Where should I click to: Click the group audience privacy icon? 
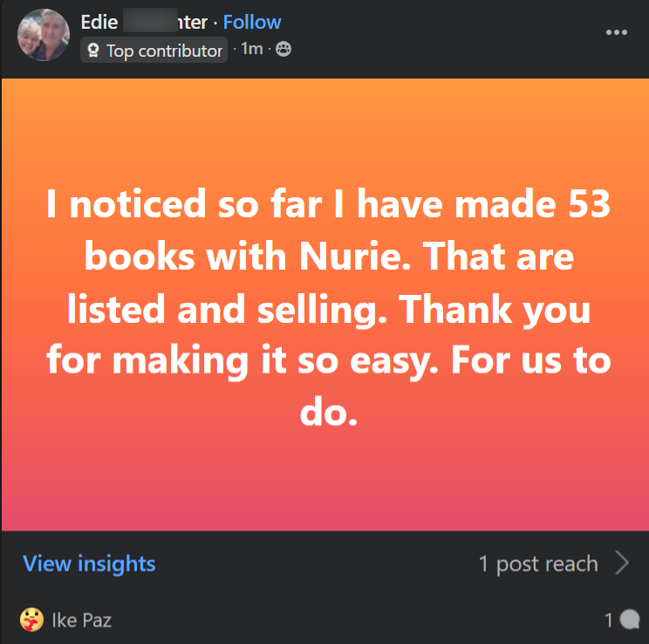(284, 50)
